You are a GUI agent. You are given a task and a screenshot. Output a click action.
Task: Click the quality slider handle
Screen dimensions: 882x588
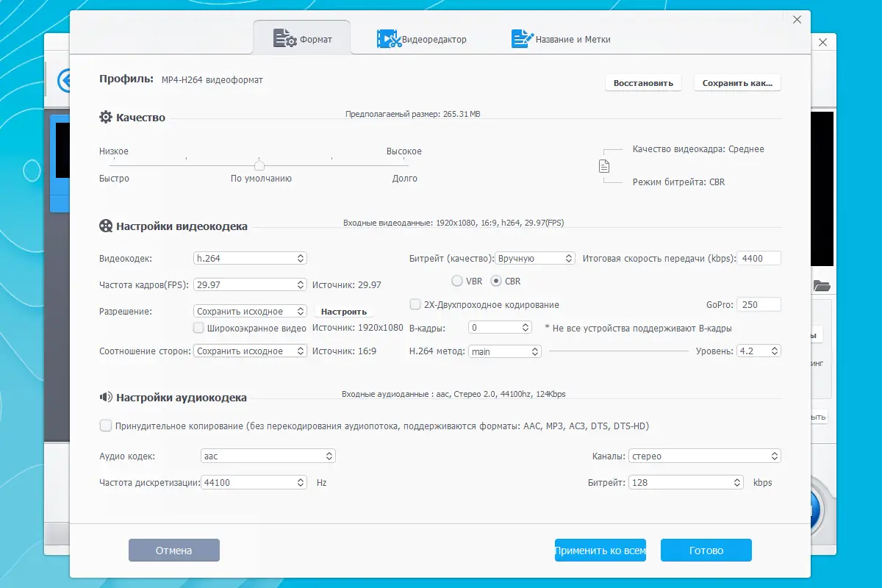tap(259, 165)
